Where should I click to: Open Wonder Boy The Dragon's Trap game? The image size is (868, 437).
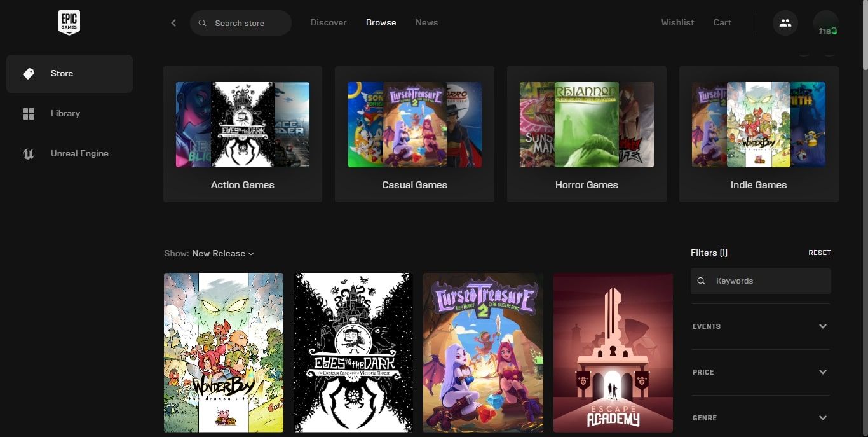(224, 353)
